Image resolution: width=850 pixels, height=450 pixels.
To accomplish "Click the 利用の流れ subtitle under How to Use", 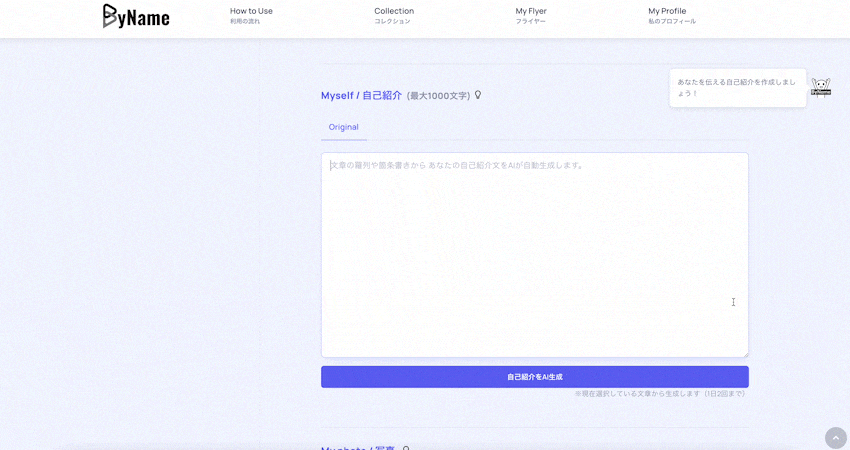I will point(245,22).
